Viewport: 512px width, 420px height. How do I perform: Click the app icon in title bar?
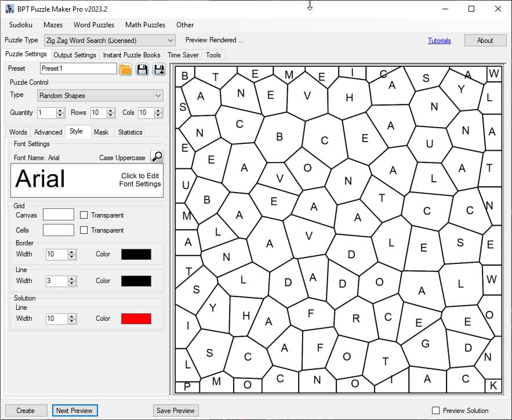(9, 9)
